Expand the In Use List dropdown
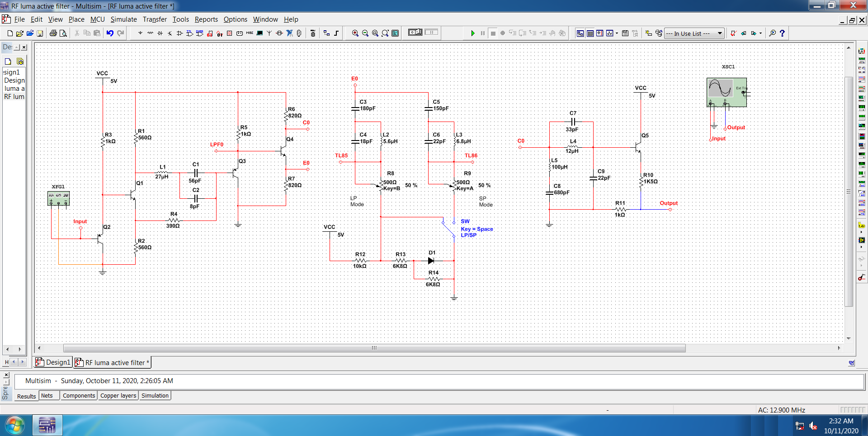 (720, 33)
